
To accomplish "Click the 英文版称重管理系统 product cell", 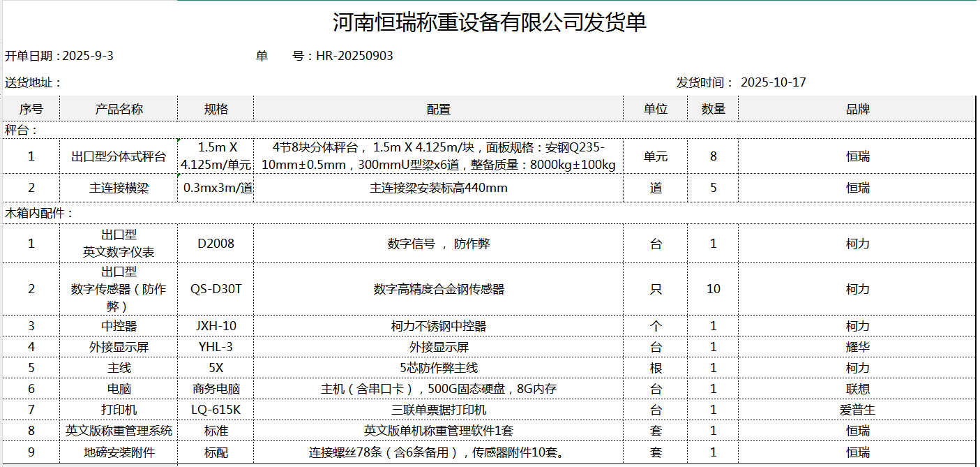I will pos(119,431).
